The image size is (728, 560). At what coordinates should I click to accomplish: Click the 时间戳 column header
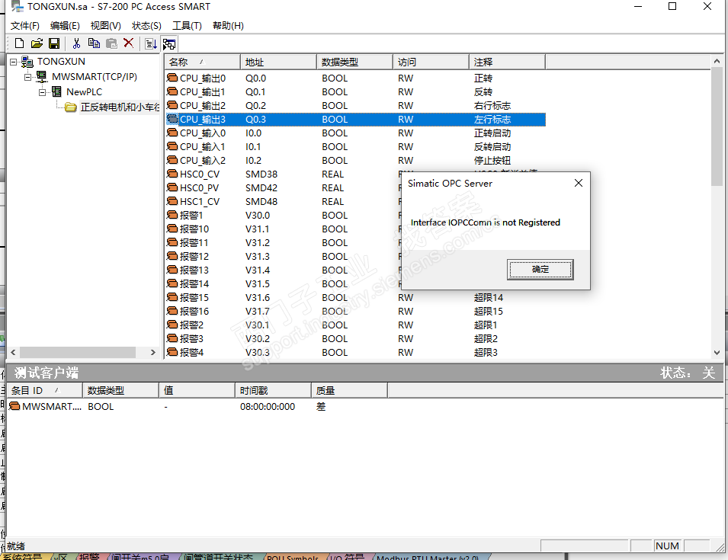click(273, 390)
